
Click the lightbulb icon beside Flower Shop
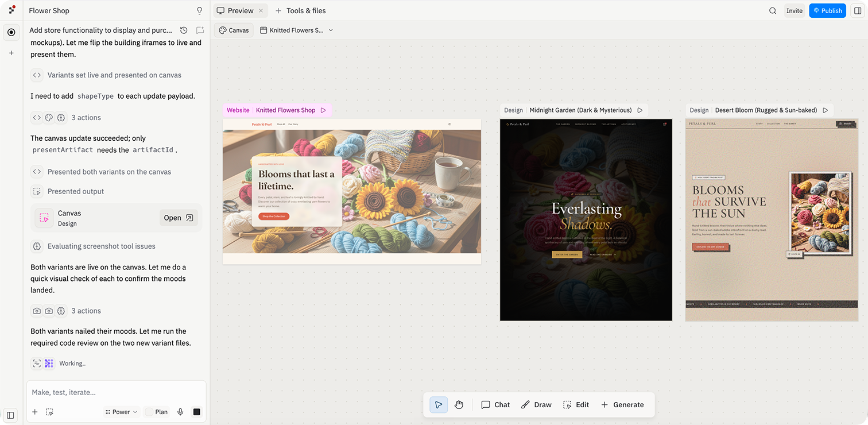[199, 11]
